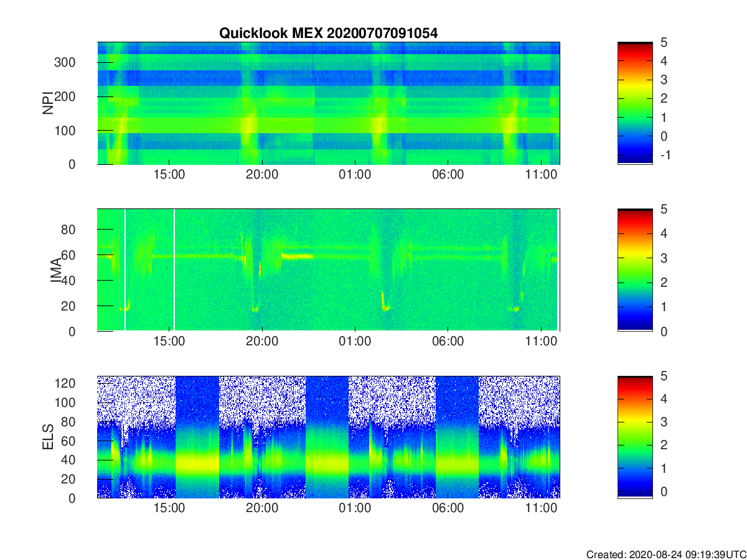Click the title 'Quicklook MEX 20200707091054'
The height and width of the screenshot is (560, 747).
click(328, 34)
